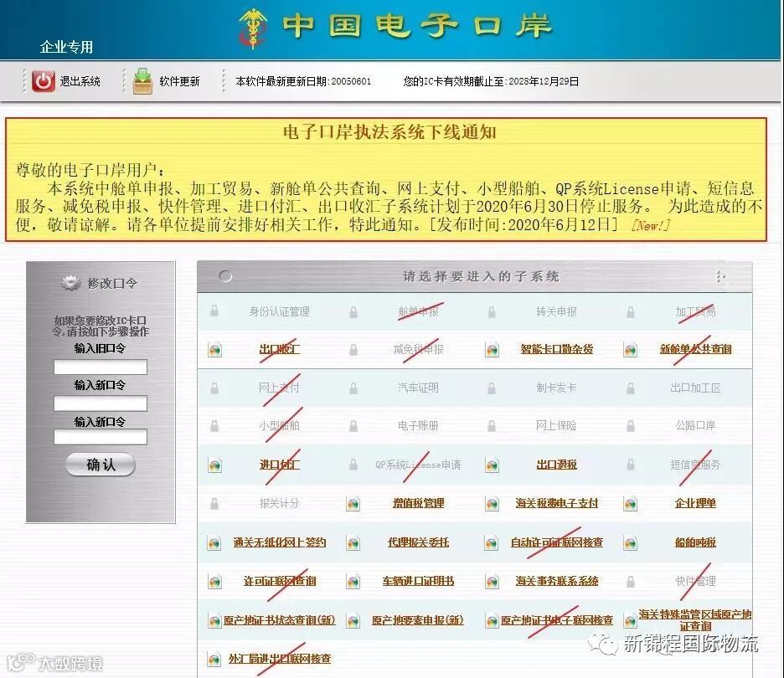
Task: Open the 企业理单 link
Action: click(x=695, y=503)
